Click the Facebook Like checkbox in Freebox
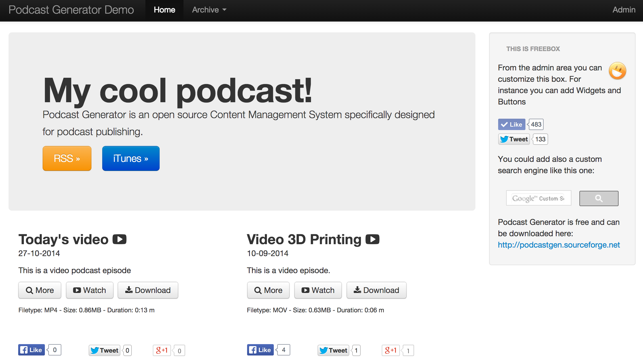This screenshot has height=364, width=643. coord(511,125)
